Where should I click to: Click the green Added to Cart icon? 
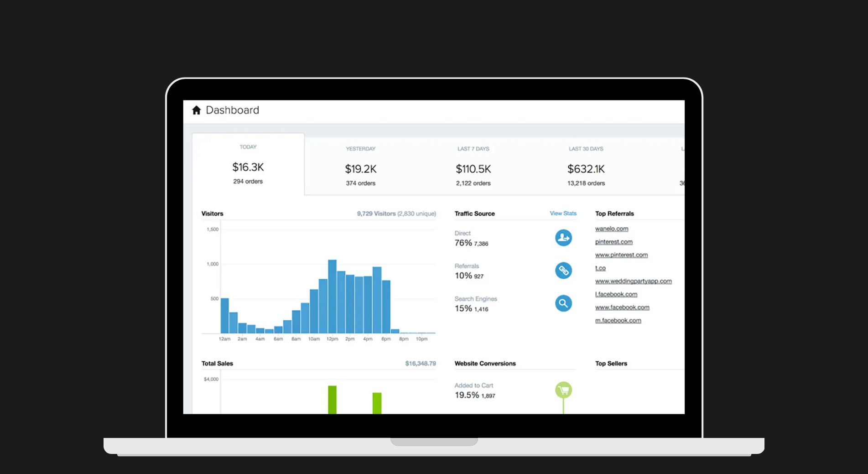(563, 390)
